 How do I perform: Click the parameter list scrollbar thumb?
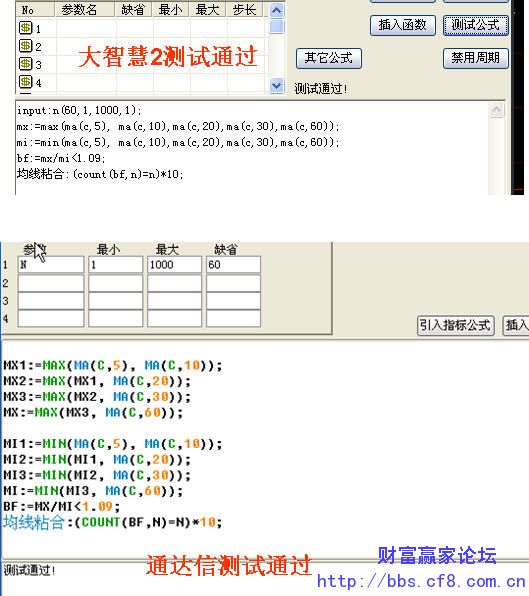pyautogui.click(x=277, y=27)
